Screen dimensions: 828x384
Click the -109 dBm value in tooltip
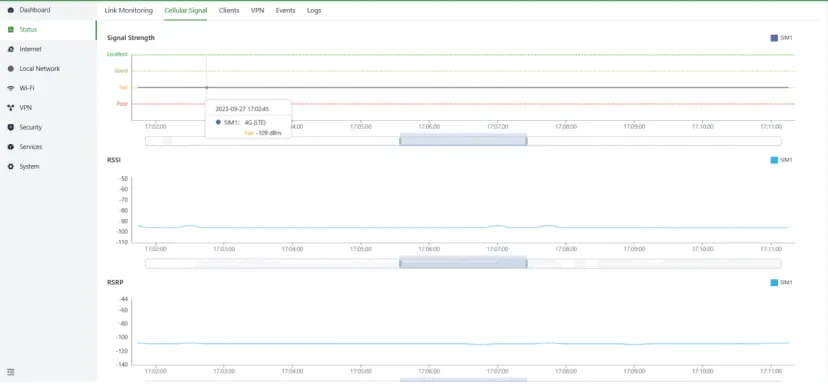[x=268, y=133]
